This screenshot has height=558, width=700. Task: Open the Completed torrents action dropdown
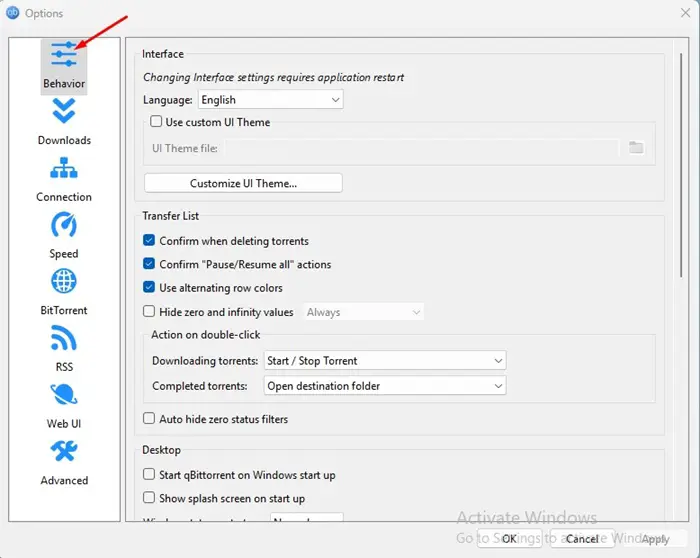(x=385, y=386)
